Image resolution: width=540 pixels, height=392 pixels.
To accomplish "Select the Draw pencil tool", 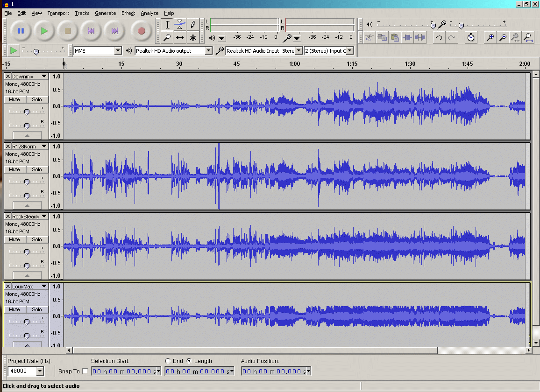I will pos(192,25).
